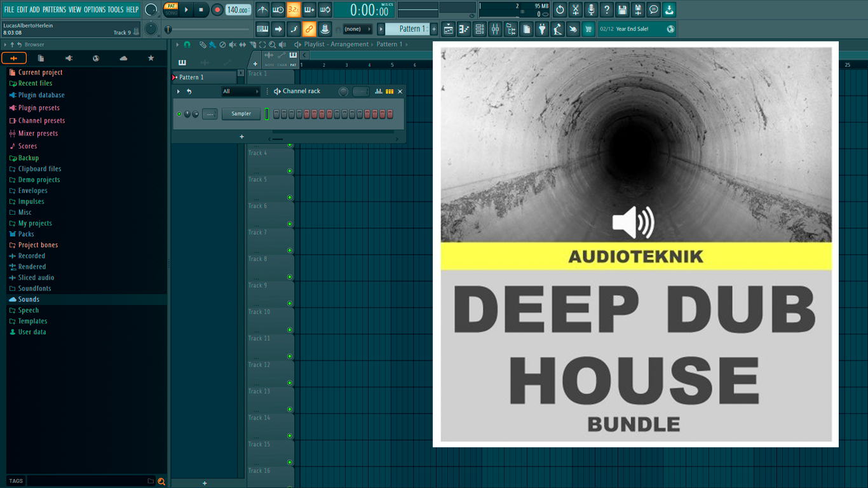
Task: Click the Sampler channel select indicator
Action: click(267, 114)
